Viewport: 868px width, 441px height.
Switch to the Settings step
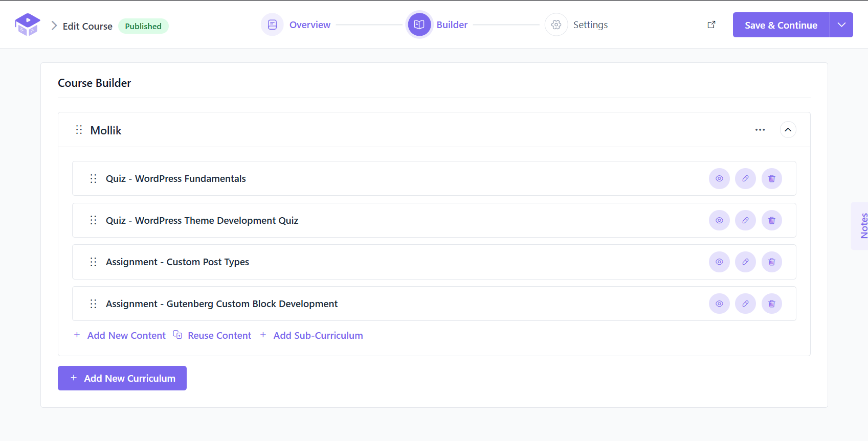pyautogui.click(x=576, y=25)
